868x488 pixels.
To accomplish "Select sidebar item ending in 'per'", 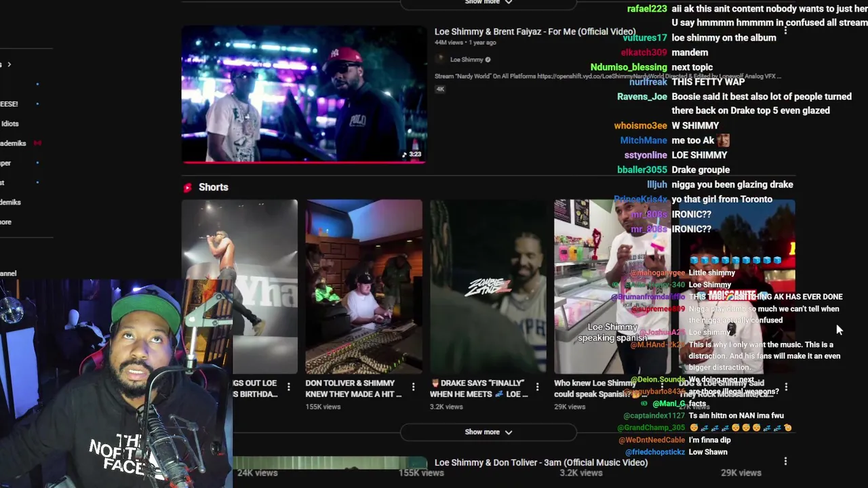I will pos(5,163).
